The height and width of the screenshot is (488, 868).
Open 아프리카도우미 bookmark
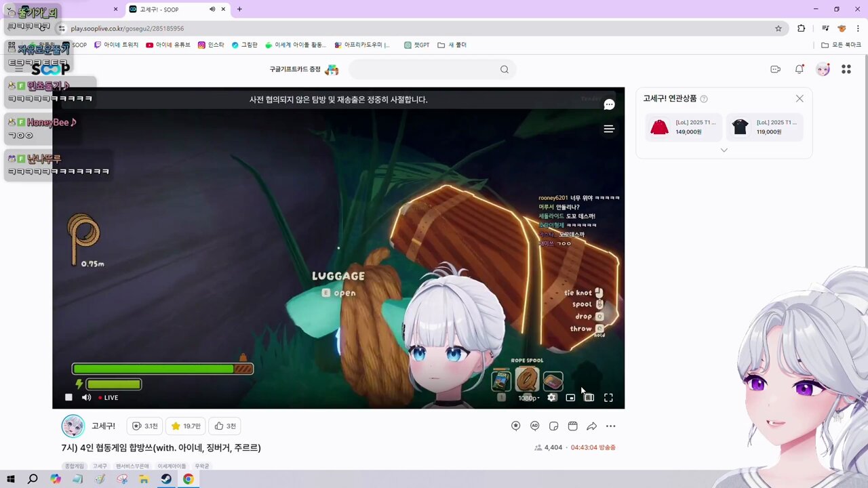pyautogui.click(x=363, y=45)
